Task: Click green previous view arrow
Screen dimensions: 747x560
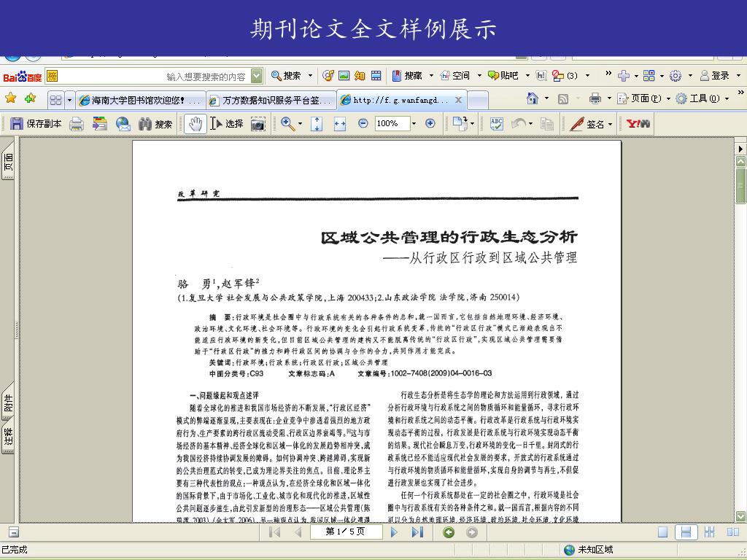Action: tap(449, 532)
